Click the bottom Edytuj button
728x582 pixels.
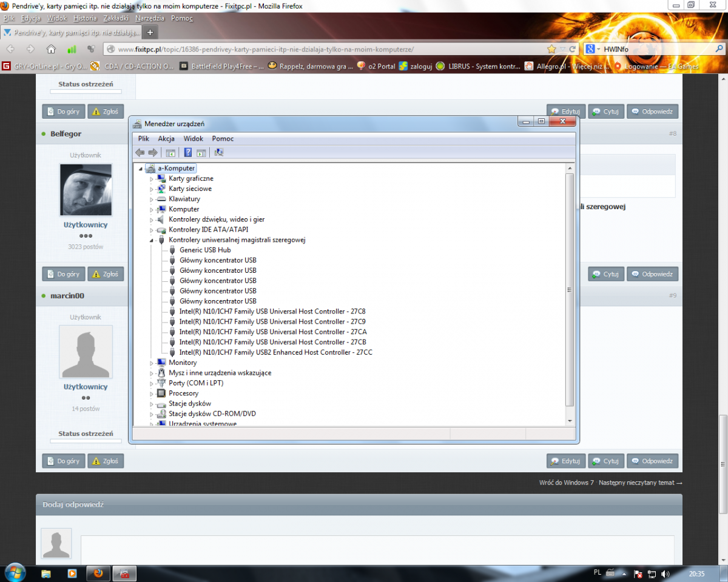tap(566, 461)
